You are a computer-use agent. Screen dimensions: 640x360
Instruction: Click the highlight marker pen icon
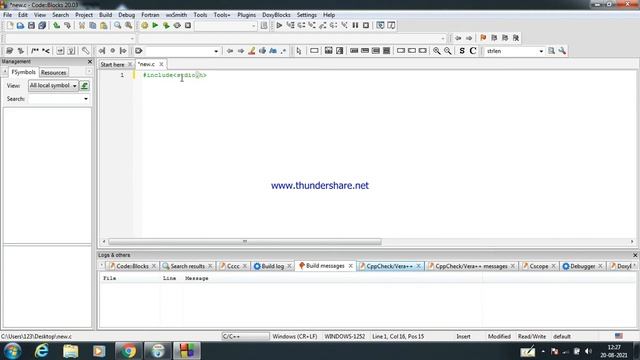[x=252, y=51]
